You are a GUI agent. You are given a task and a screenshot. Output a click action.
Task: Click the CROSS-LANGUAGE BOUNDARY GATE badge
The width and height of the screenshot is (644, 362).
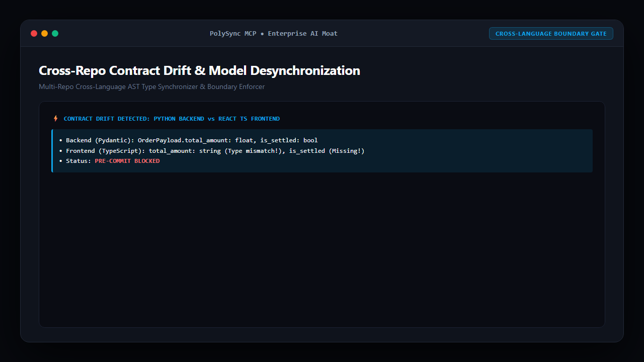click(x=551, y=34)
